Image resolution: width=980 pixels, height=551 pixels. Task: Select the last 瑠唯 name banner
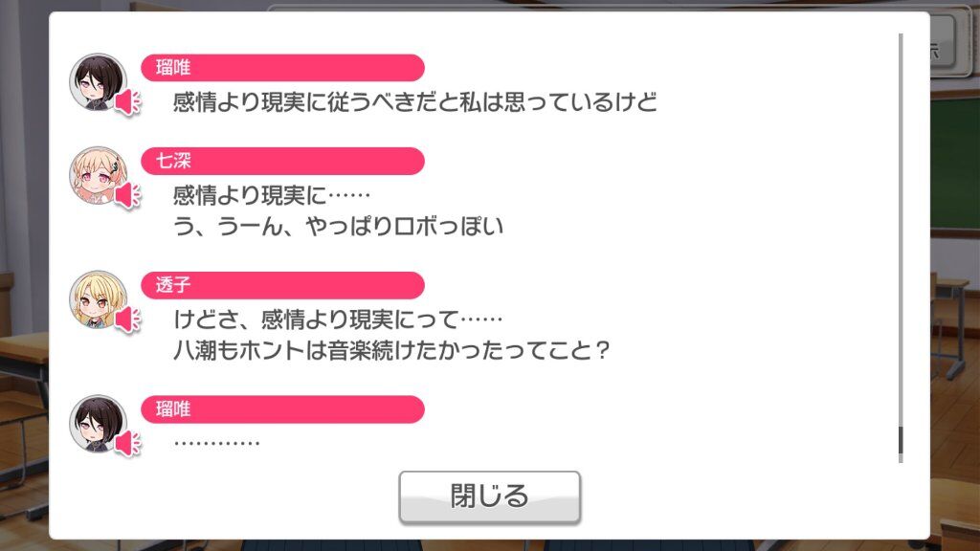pyautogui.click(x=282, y=409)
